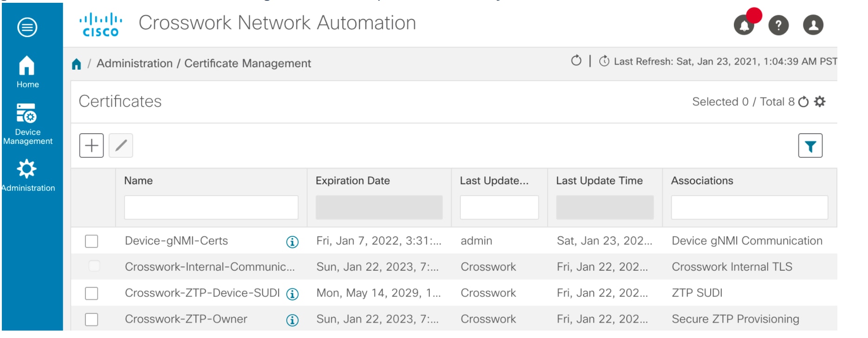Image resolution: width=868 pixels, height=338 pixels.
Task: Click Certificate Management breadcrumb
Action: pos(247,63)
